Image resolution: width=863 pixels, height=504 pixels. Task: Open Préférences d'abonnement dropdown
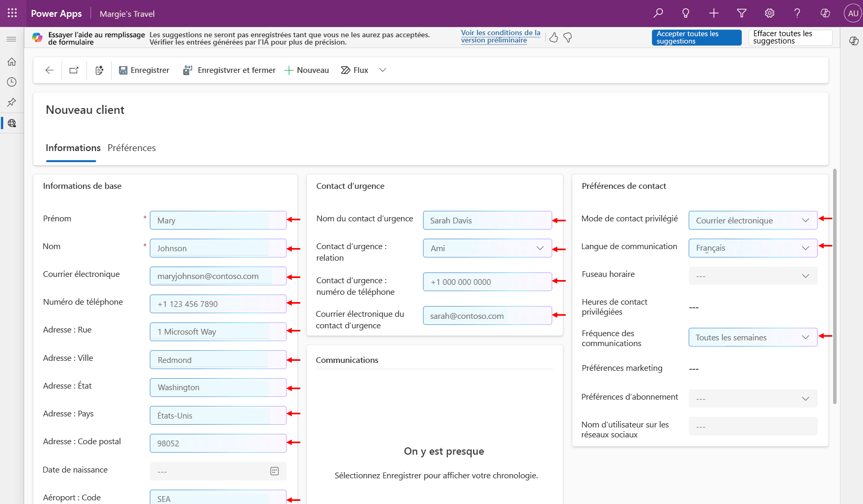753,399
